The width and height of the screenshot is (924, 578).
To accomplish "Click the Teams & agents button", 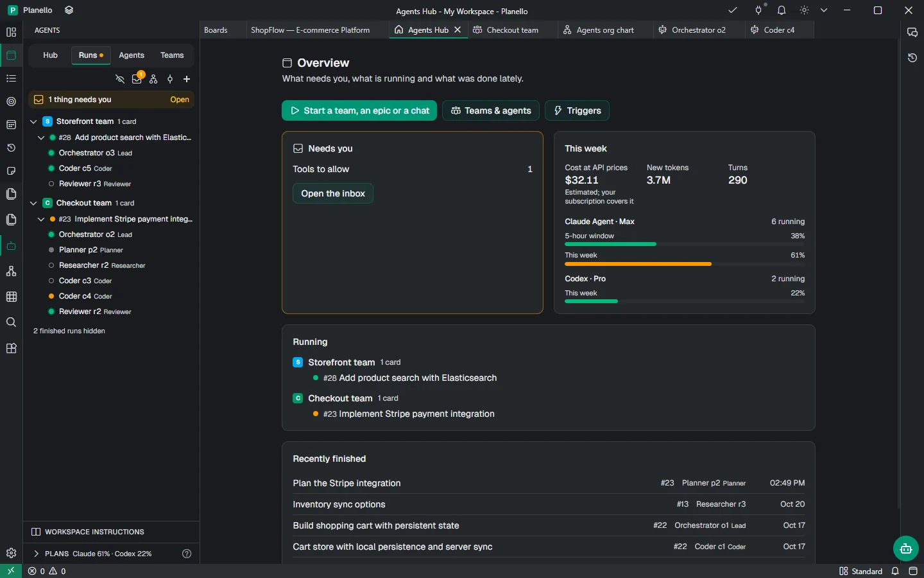I will click(491, 110).
